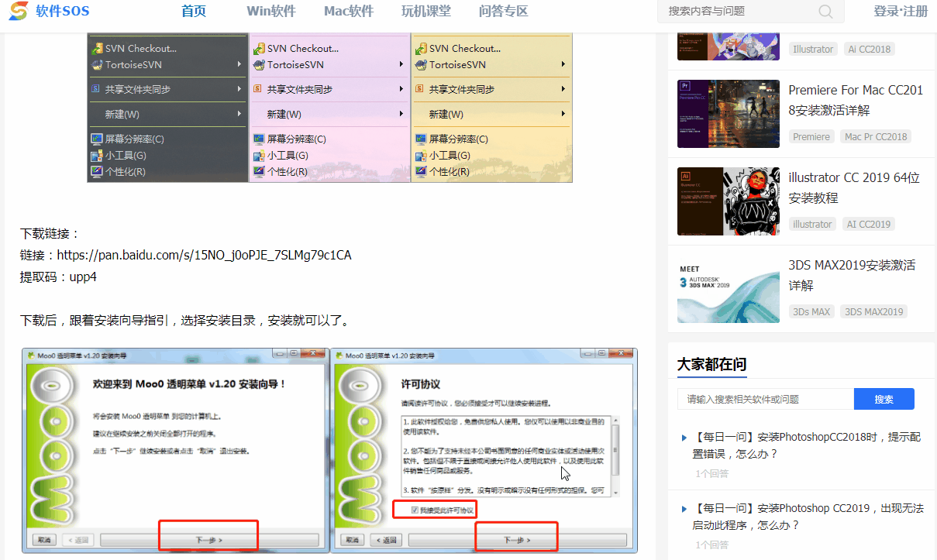Open 3DS MAX2019安装激活详解 title
937x560 pixels.
pos(853,275)
